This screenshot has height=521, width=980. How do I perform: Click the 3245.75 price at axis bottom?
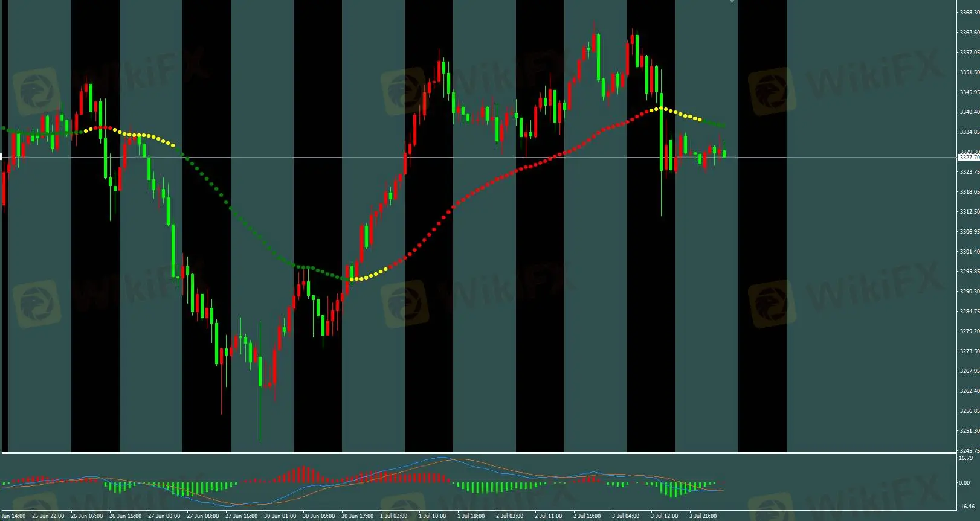(969, 450)
